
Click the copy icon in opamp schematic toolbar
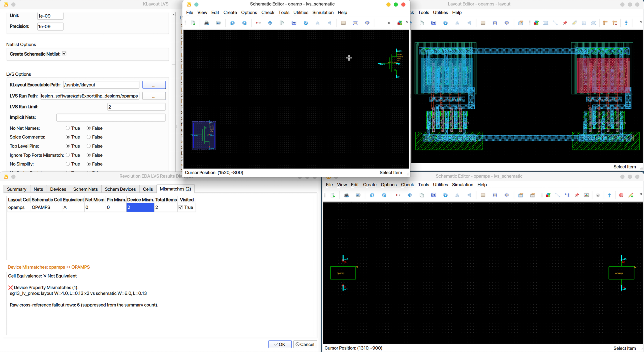282,23
